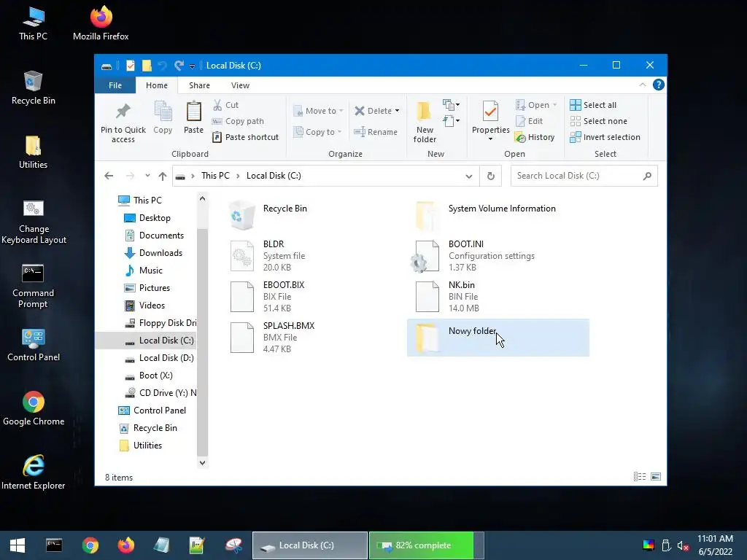Click Local Disk (C:) breadcrumb segment
This screenshot has height=560, width=747.
coord(274,176)
